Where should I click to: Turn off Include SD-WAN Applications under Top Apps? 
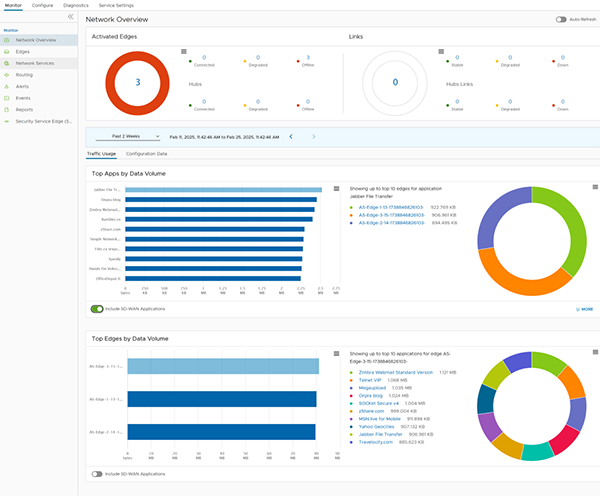tap(97, 309)
